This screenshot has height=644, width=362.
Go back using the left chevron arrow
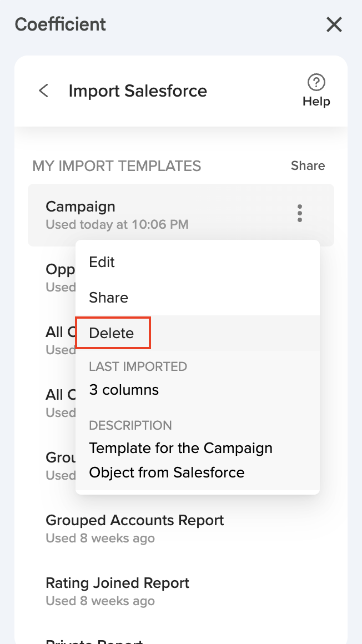tap(43, 90)
